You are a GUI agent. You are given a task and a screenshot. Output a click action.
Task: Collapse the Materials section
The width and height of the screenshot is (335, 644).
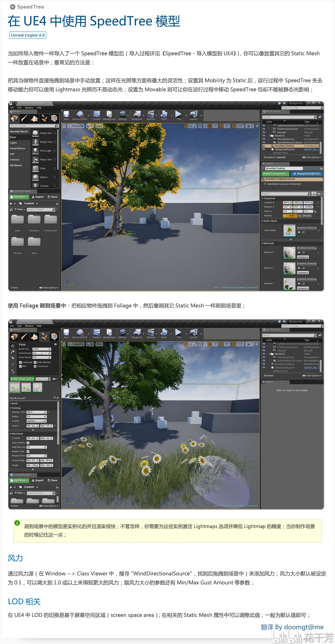tap(263, 243)
